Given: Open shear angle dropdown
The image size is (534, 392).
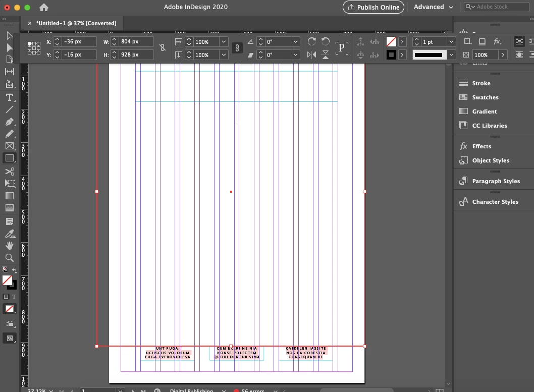Looking at the screenshot, I should [295, 55].
